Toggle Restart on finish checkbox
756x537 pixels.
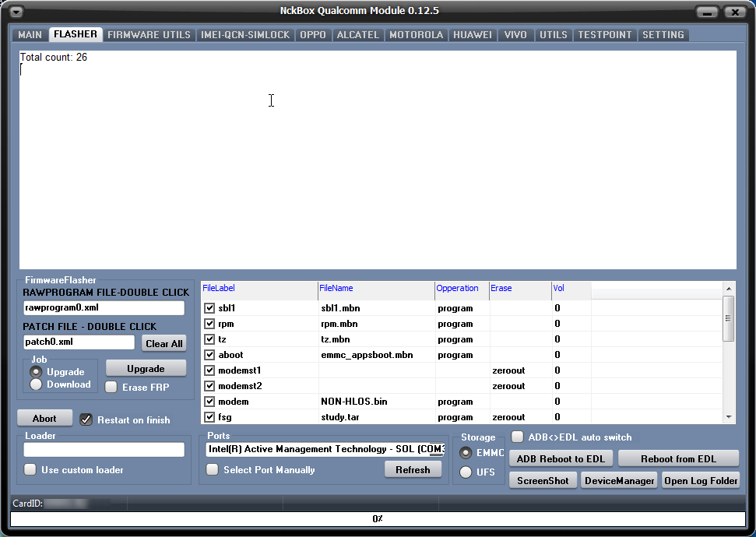[86, 419]
